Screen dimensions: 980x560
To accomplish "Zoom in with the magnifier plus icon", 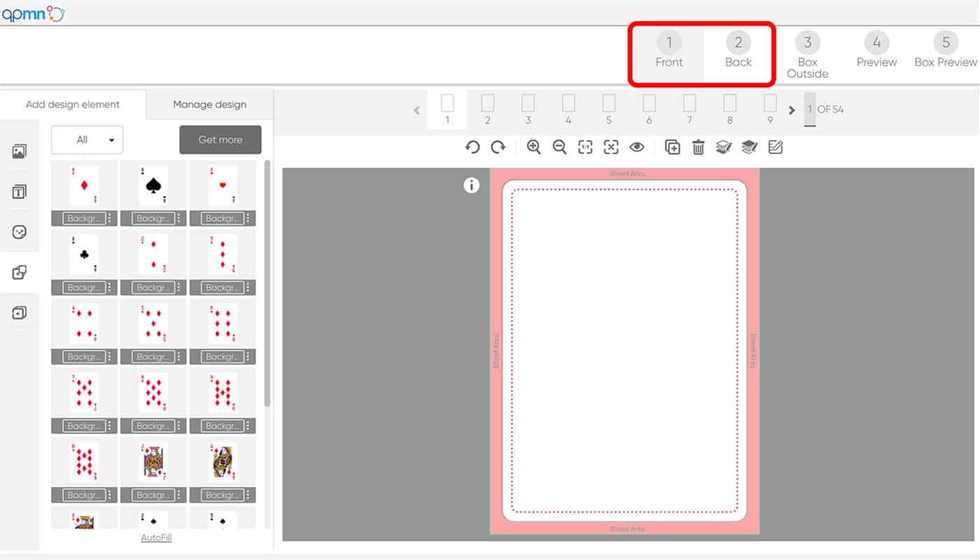I will (x=534, y=147).
